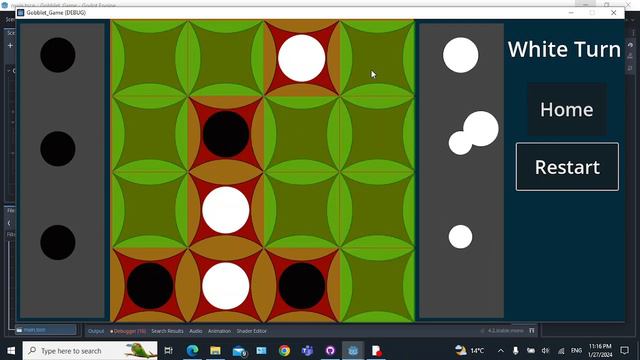
Task: Select the lowest black piece in the left tray
Action: (58, 242)
